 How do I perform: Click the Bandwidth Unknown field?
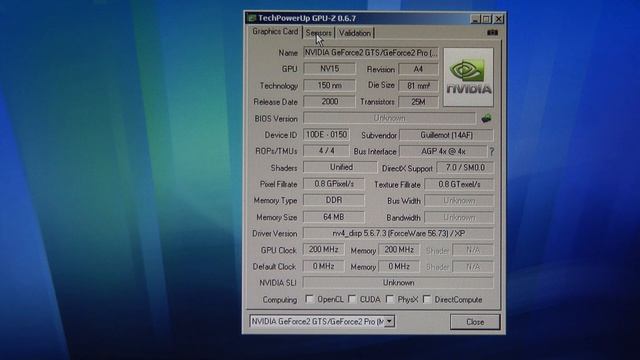pos(459,218)
